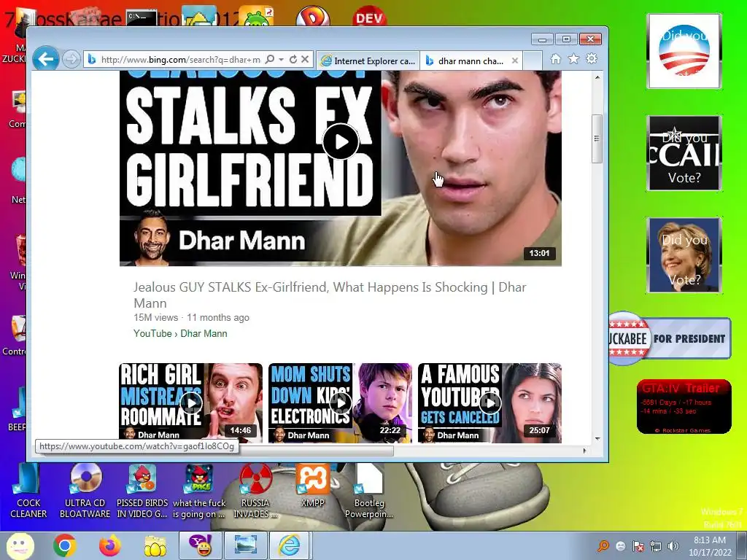Open the command prompt desktop icon

[142, 18]
